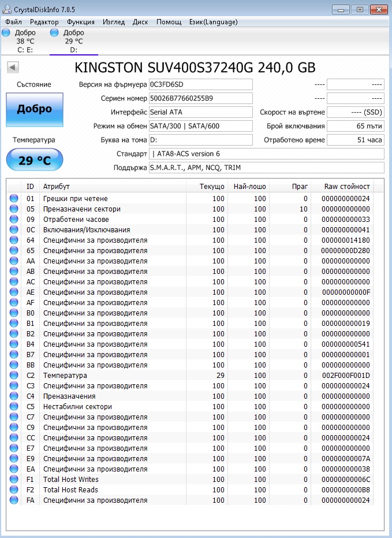Click the Текущо column header
Viewport: 392px width, 538px height.
pyautogui.click(x=207, y=186)
